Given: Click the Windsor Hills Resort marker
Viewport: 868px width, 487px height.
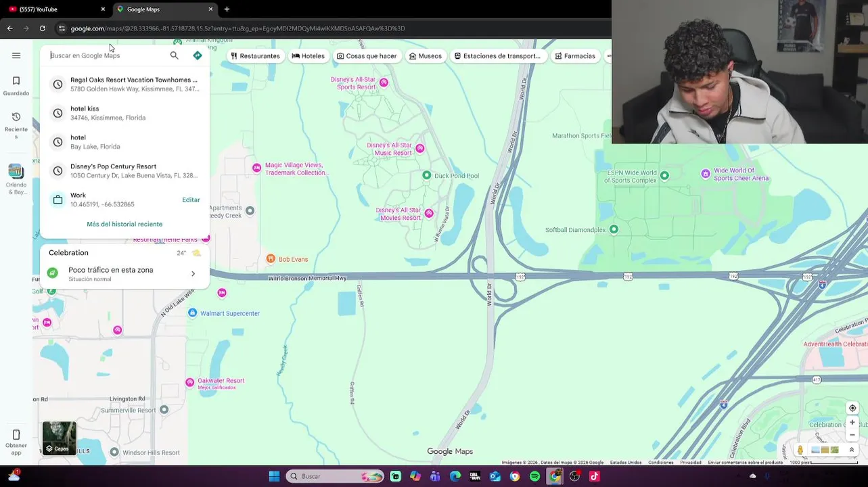Looking at the screenshot, I should pos(114,452).
